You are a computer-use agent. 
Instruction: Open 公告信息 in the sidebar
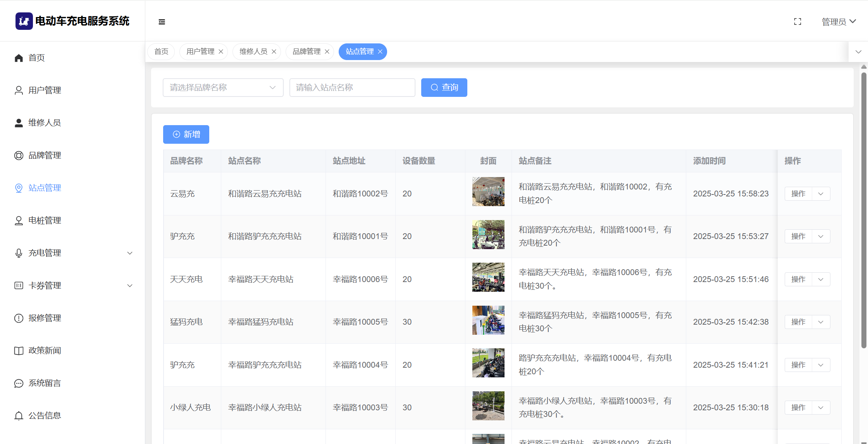(x=45, y=416)
